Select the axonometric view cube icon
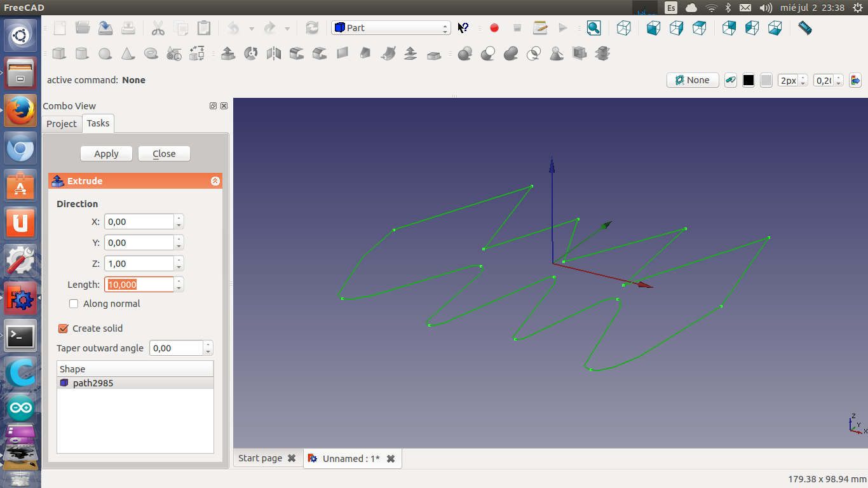868x488 pixels. pyautogui.click(x=624, y=28)
